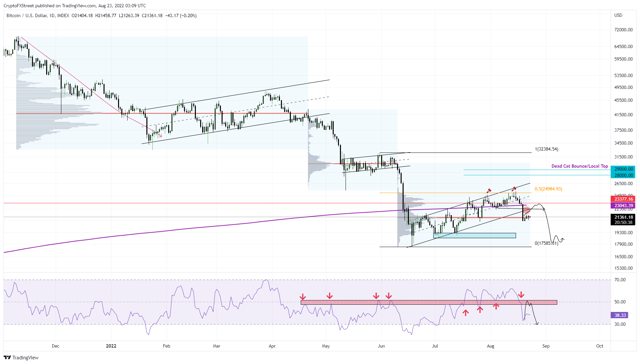Click the USD currency label on price axis

click(618, 15)
